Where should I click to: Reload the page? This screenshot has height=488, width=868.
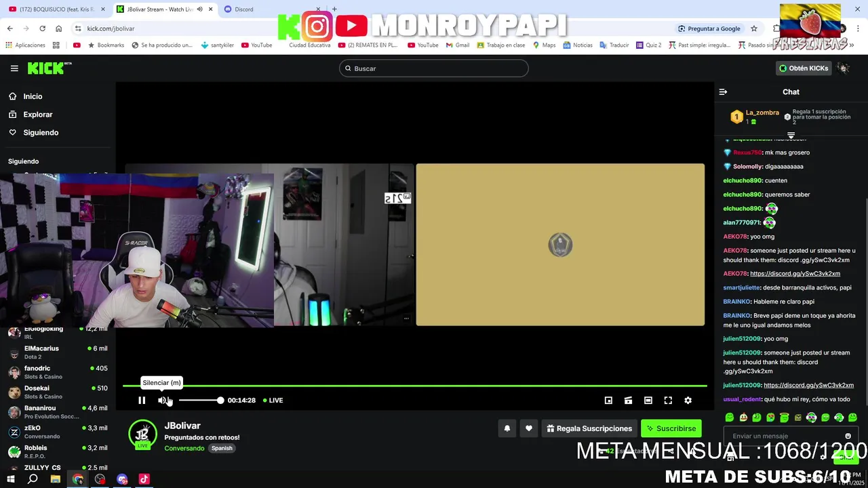(42, 28)
